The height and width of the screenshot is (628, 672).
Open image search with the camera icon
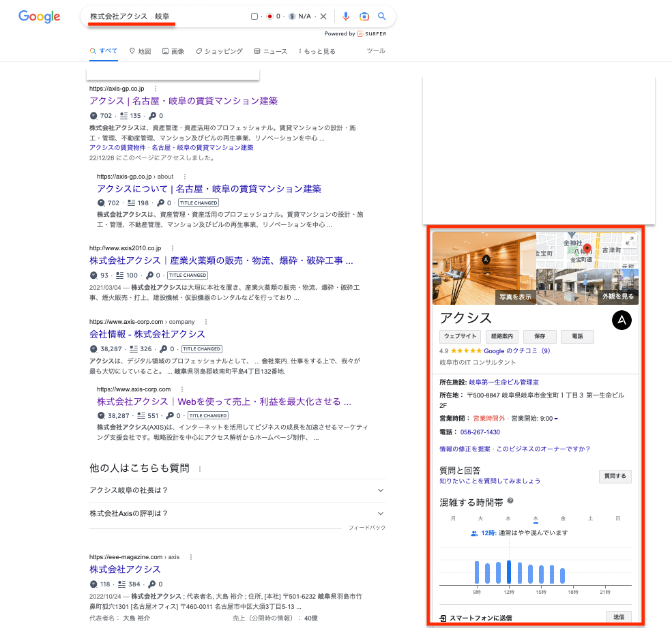click(x=364, y=16)
